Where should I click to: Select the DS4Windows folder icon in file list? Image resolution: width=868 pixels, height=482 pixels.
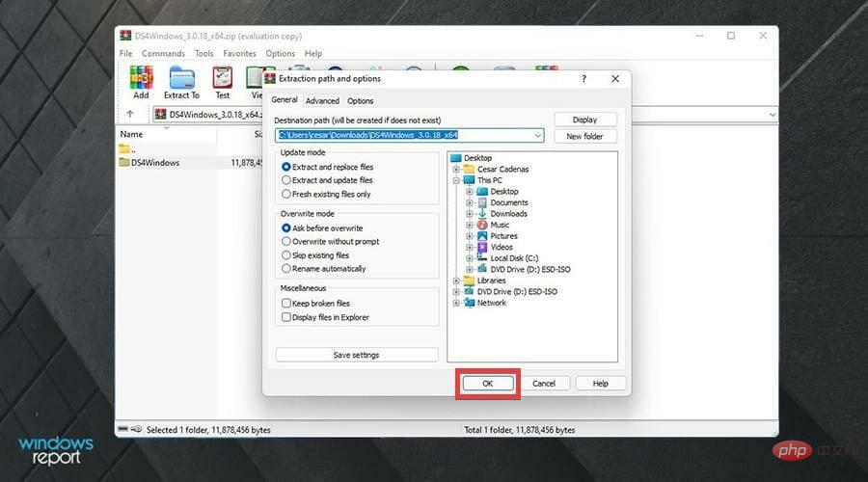pyautogui.click(x=124, y=163)
